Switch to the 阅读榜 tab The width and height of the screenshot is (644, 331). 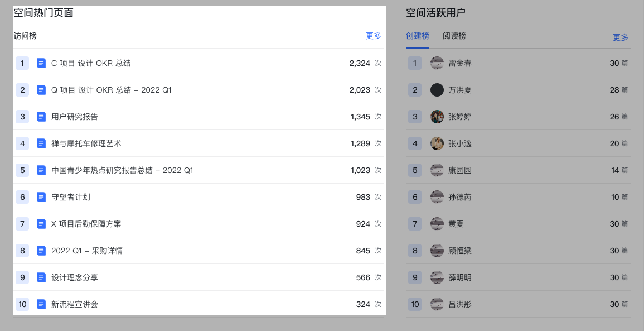[454, 36]
